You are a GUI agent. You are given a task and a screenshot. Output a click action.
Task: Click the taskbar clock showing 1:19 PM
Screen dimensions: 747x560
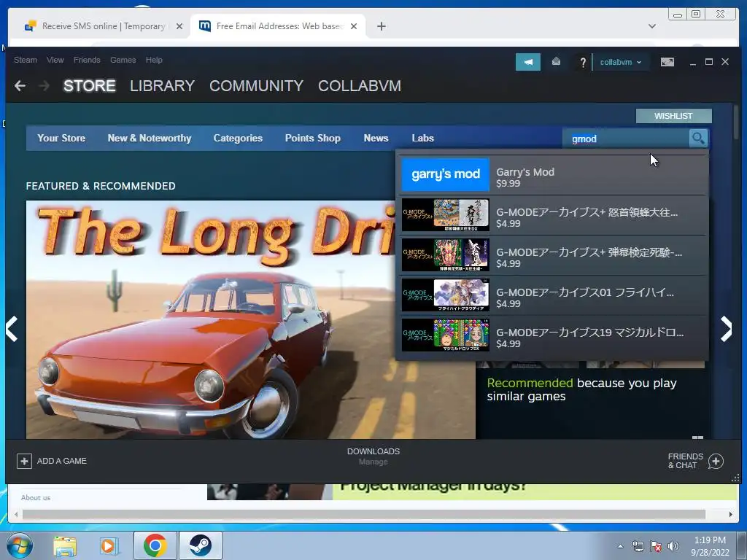coord(710,546)
